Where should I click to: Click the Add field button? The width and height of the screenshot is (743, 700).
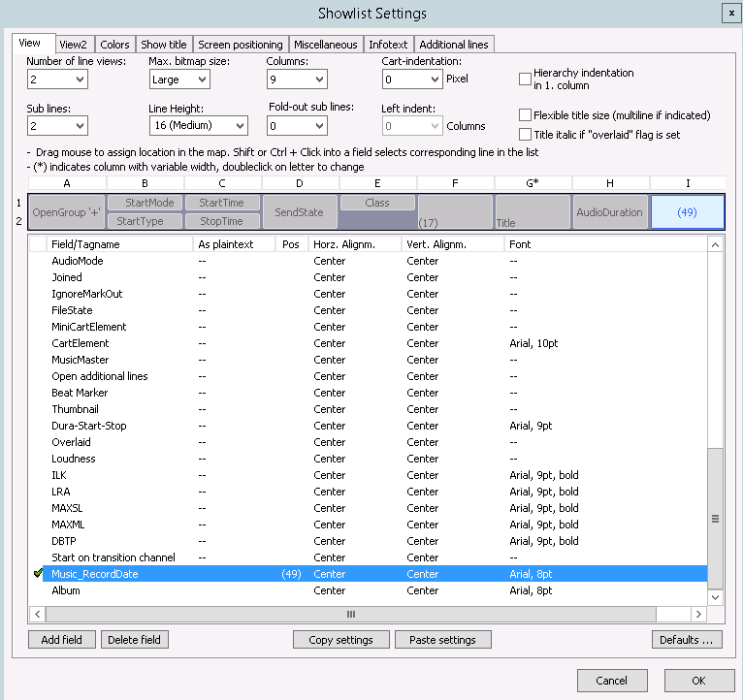pyautogui.click(x=62, y=640)
